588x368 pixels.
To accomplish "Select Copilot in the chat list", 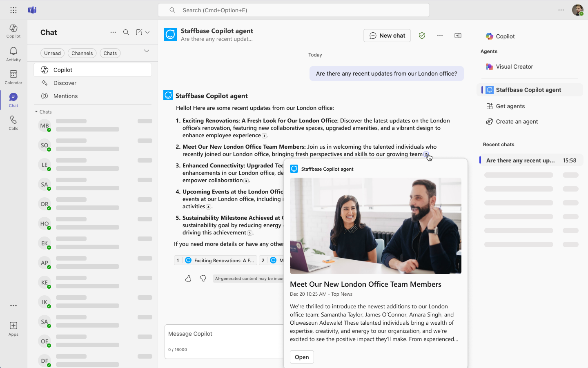I will coord(93,70).
